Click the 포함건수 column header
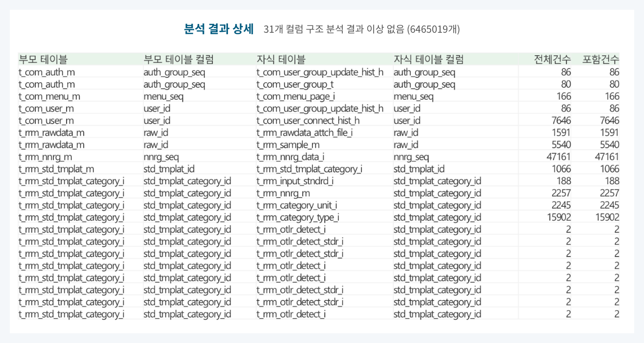Screen dimensions: 644x343 point(600,59)
